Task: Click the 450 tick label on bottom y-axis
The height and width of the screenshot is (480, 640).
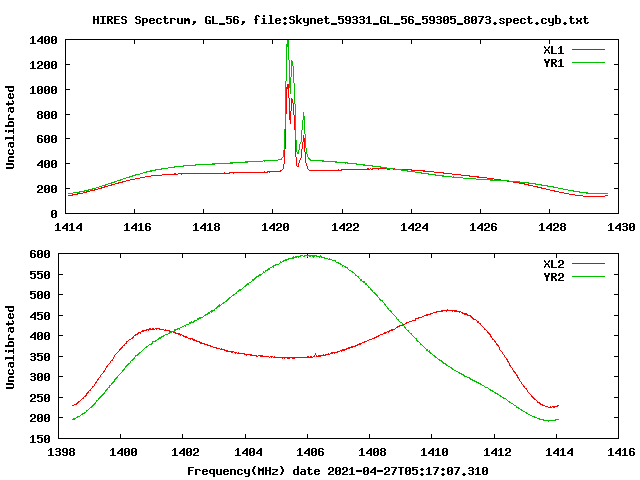Action: [x=40, y=316]
